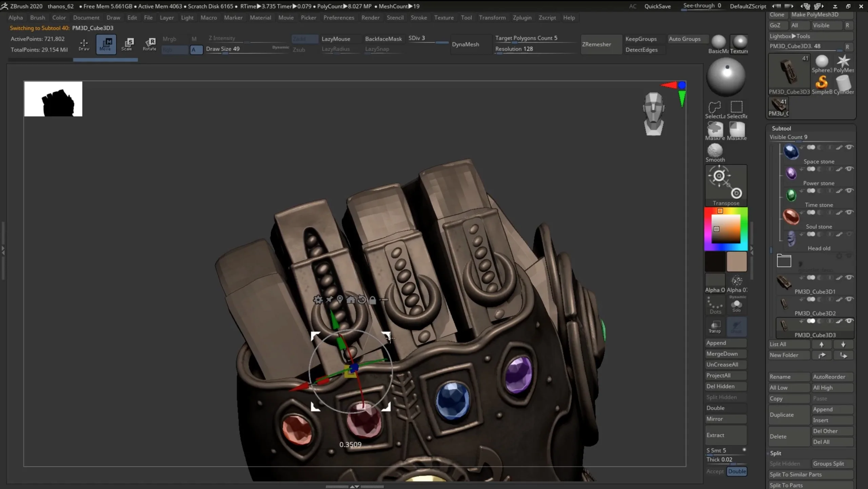
Task: Toggle visibility eye of Power stone
Action: (x=849, y=169)
